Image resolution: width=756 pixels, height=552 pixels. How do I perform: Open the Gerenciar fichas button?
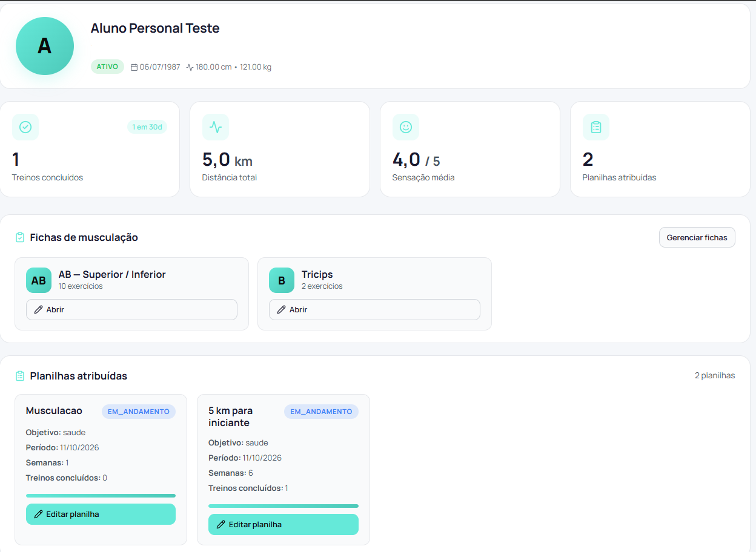pyautogui.click(x=697, y=237)
